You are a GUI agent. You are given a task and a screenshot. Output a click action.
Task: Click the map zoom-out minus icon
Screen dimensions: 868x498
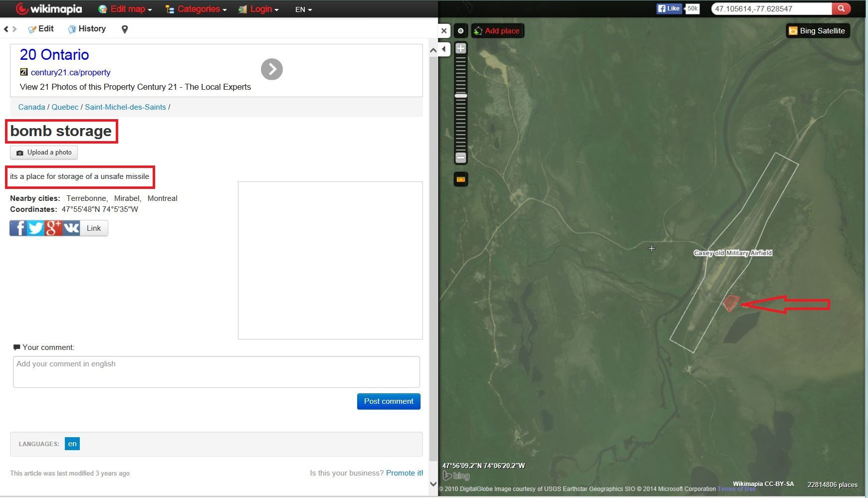pos(461,158)
